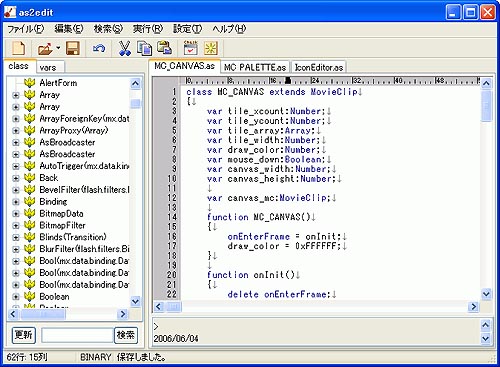The image size is (500, 367).
Task: Expand the ArrayProxy(Array) tree node
Action: (16, 131)
